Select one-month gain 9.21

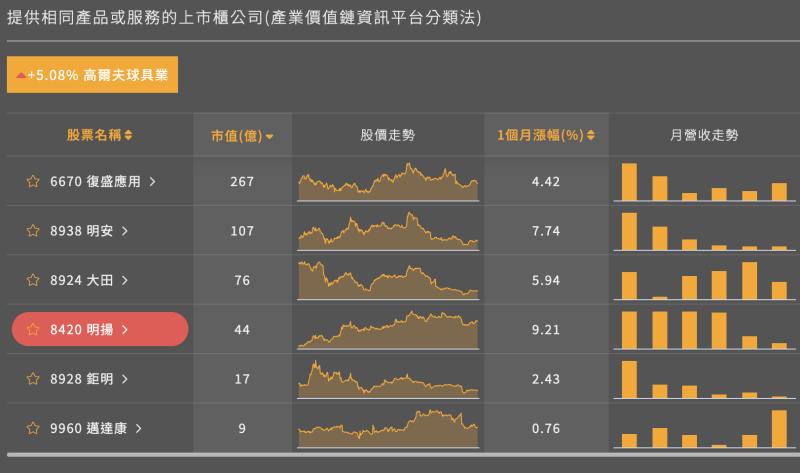click(546, 330)
